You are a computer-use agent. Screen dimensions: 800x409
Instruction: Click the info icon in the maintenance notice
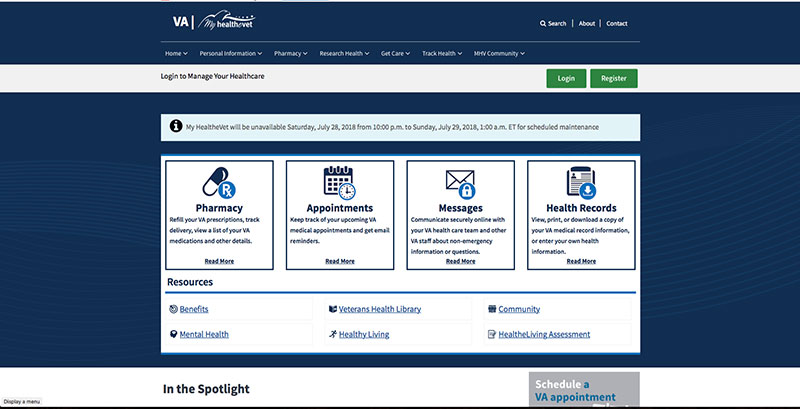pyautogui.click(x=176, y=126)
